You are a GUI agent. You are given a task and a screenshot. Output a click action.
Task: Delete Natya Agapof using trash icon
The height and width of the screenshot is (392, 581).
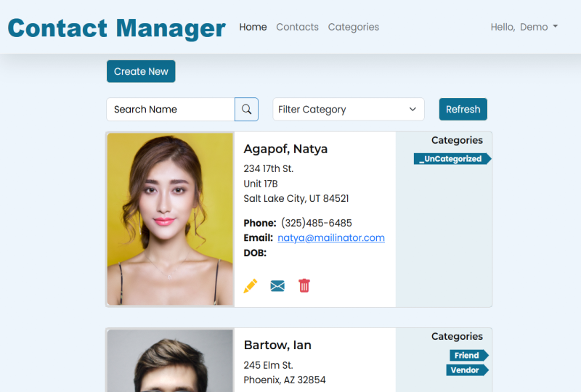(304, 286)
